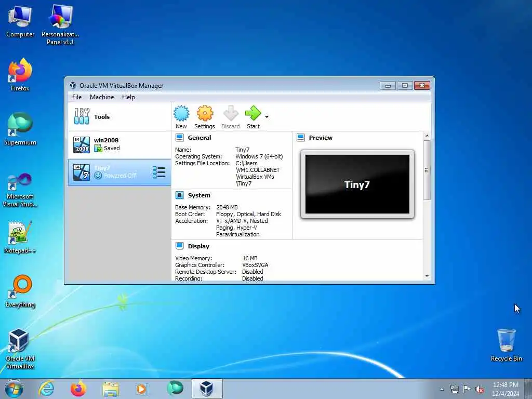Click the General section icon
This screenshot has height=399, width=532.
pyautogui.click(x=179, y=137)
